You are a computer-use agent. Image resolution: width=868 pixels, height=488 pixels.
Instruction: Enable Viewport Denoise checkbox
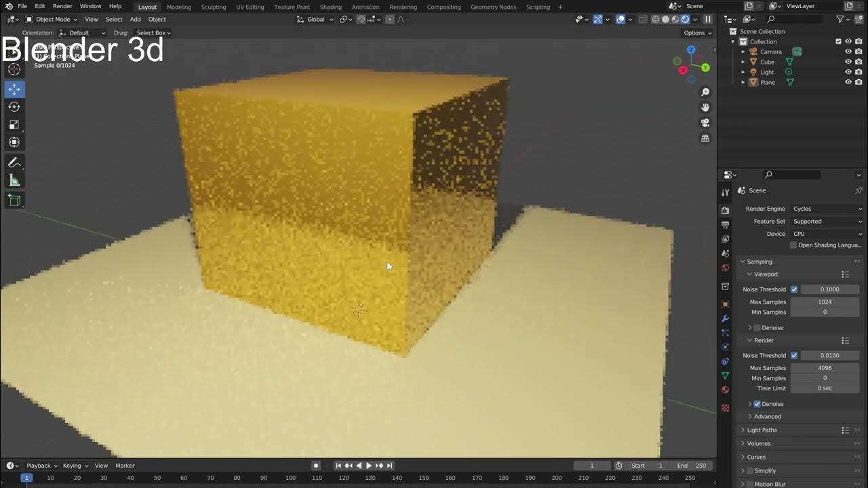tap(757, 327)
